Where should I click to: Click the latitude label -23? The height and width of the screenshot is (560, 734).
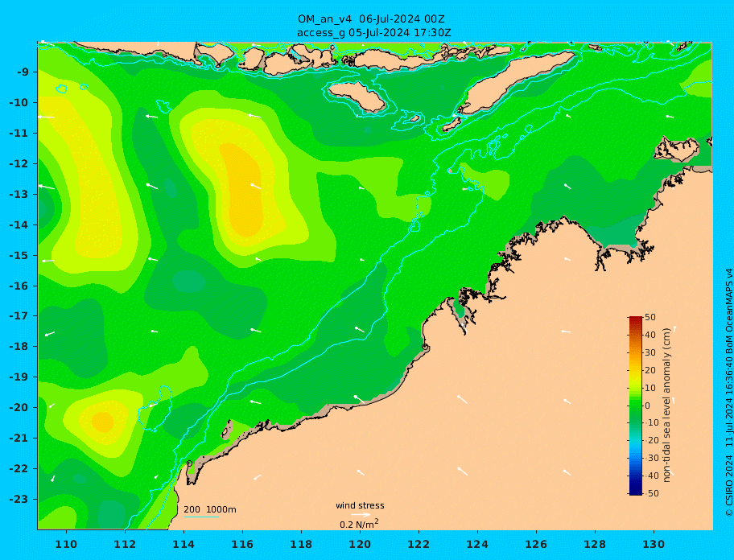click(19, 499)
